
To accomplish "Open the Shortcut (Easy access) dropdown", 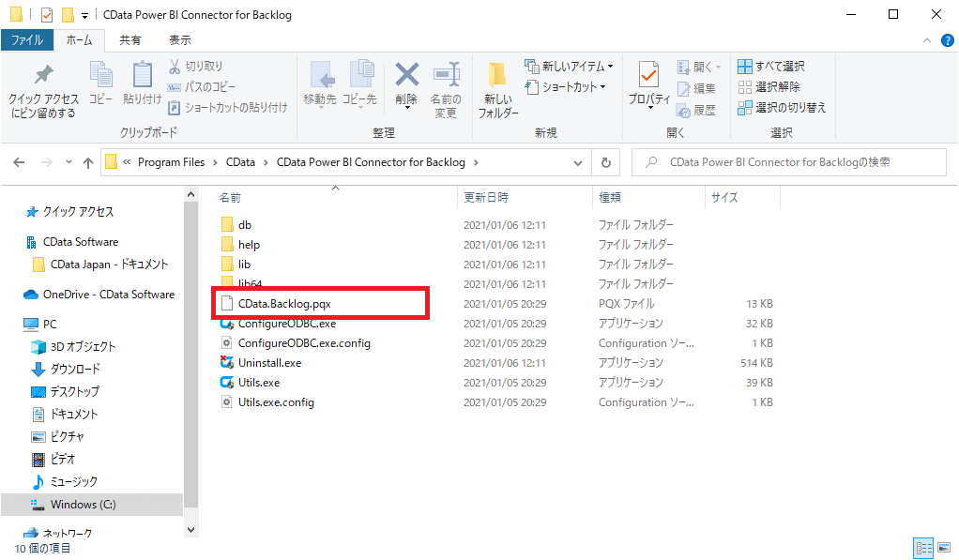I will [x=565, y=87].
